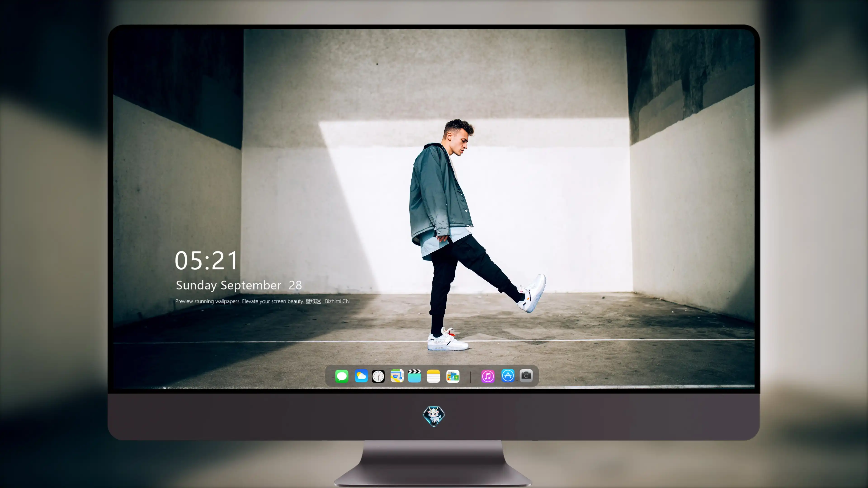This screenshot has width=868, height=488.
Task: Open the App Store icon
Action: pyautogui.click(x=508, y=375)
